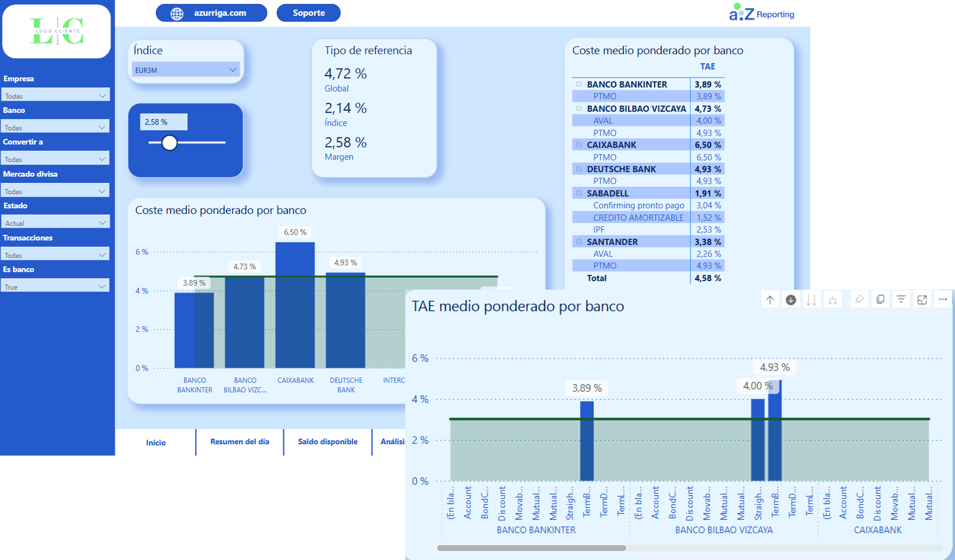Click expand all down one level icon
This screenshot has height=560, width=955.
[832, 300]
